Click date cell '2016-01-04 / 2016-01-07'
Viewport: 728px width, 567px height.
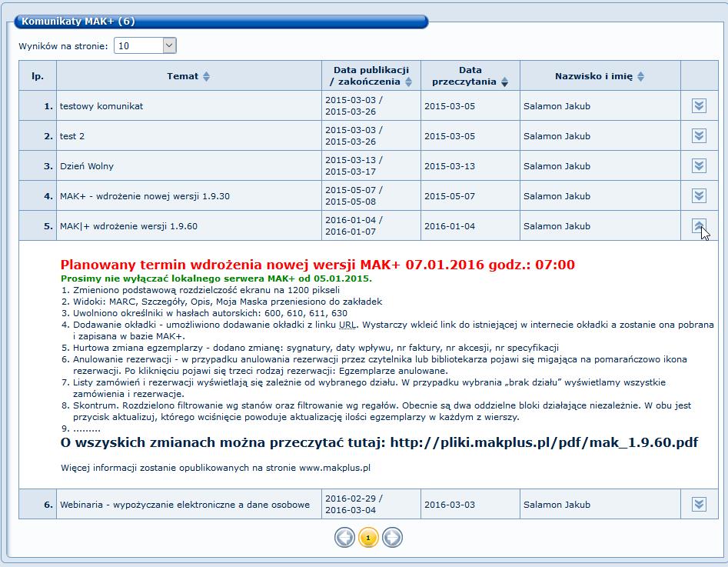[x=371, y=226]
